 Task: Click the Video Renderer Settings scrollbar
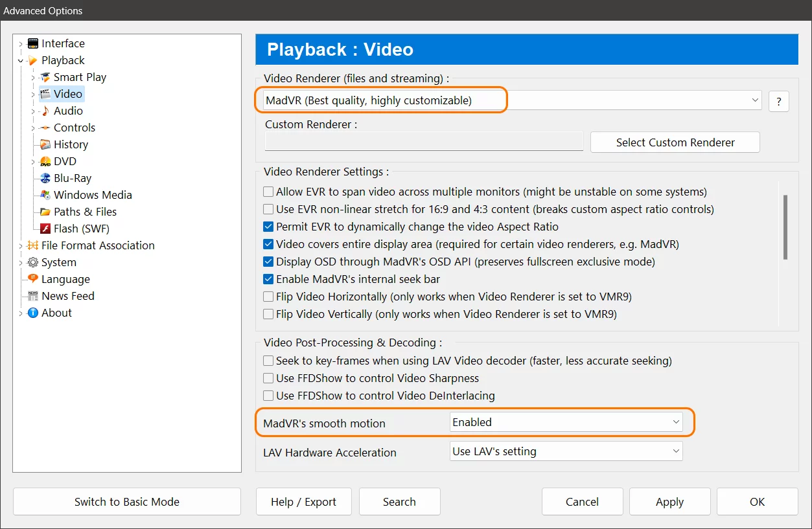785,227
